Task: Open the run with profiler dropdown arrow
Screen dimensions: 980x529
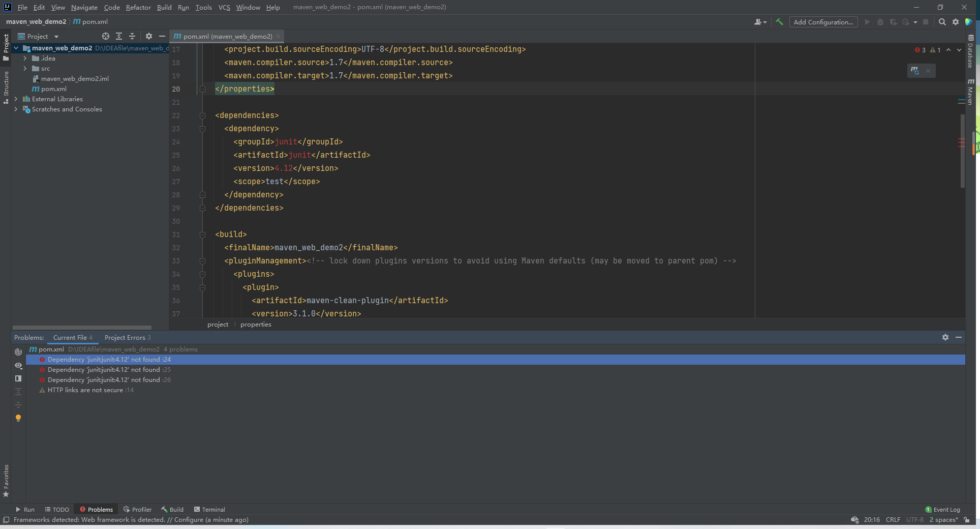Action: [x=915, y=22]
